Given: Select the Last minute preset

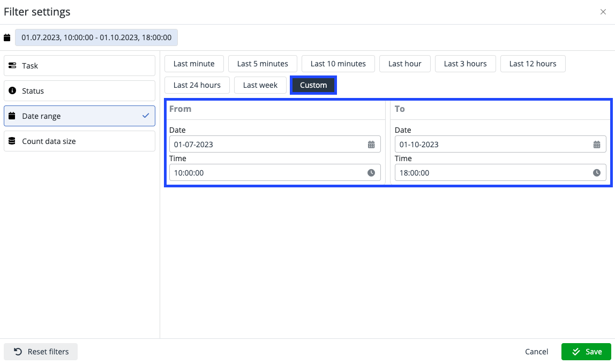Looking at the screenshot, I should tap(194, 64).
